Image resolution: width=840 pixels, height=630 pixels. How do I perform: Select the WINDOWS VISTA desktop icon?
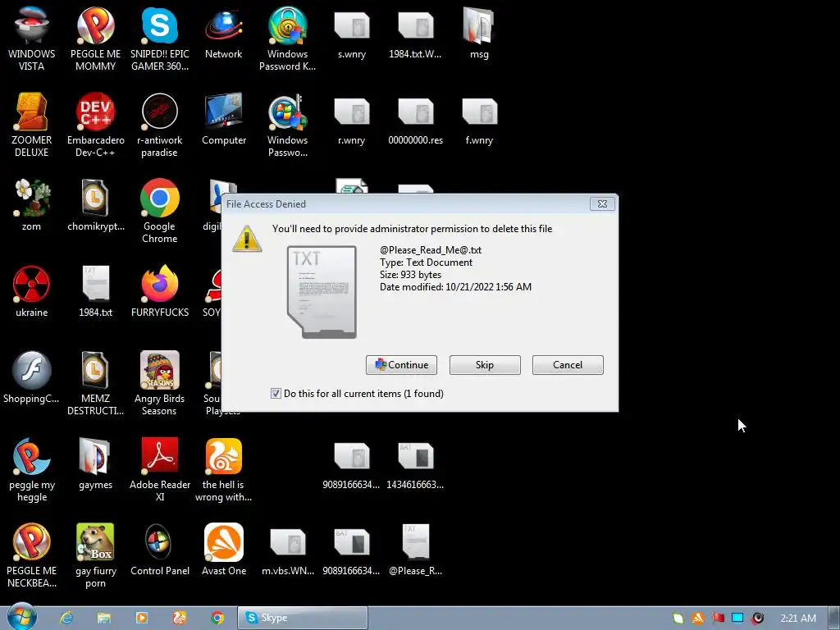point(32,39)
